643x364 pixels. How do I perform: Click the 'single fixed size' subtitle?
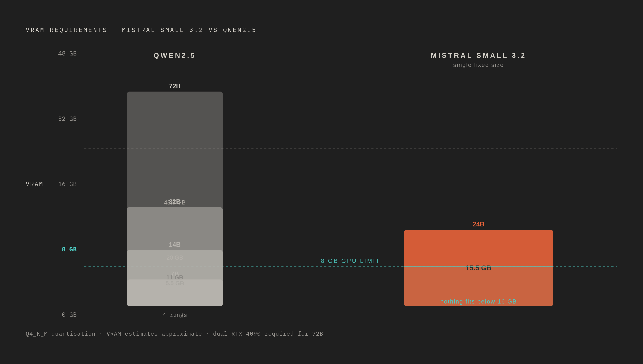tap(478, 65)
